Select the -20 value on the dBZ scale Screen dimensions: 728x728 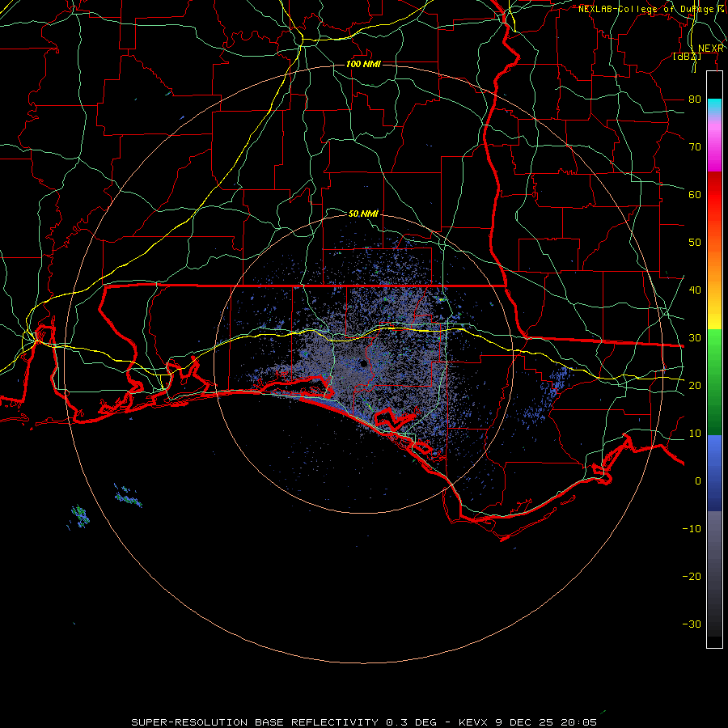point(692,576)
